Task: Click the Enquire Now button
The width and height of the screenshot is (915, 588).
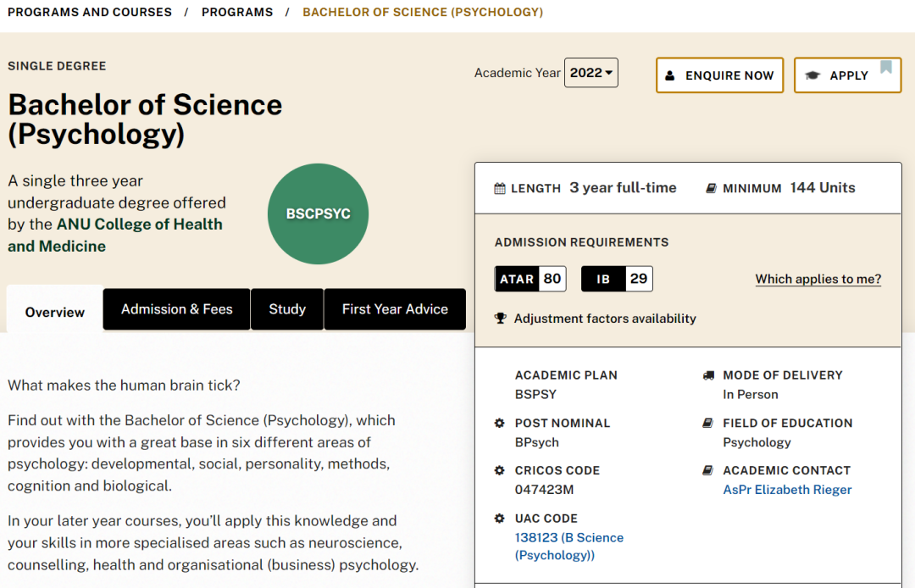Action: [x=719, y=75]
